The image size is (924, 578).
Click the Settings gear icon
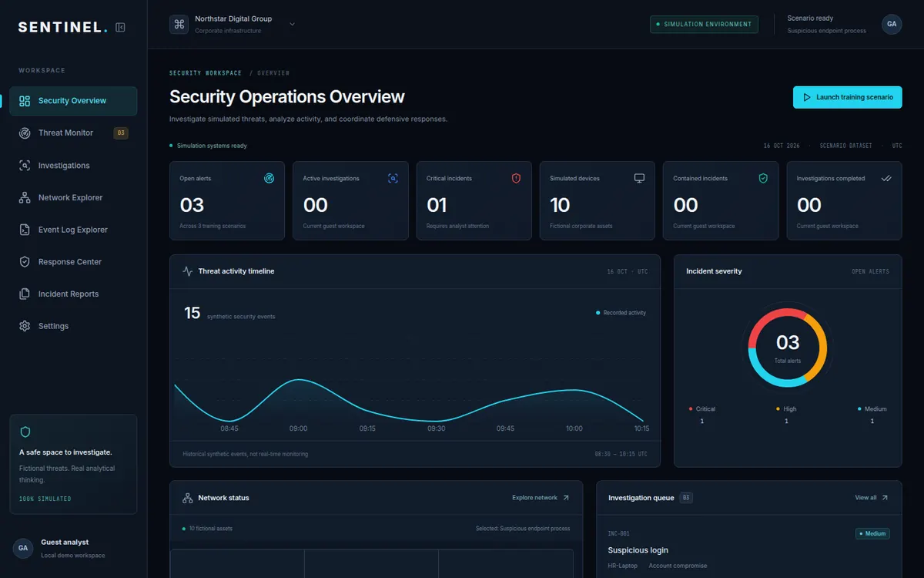point(25,326)
